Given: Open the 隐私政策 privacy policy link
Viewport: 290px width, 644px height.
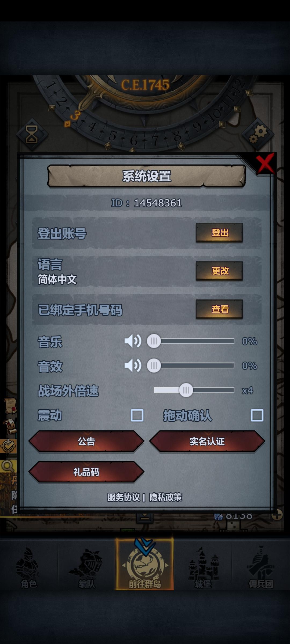Looking at the screenshot, I should pos(166,497).
